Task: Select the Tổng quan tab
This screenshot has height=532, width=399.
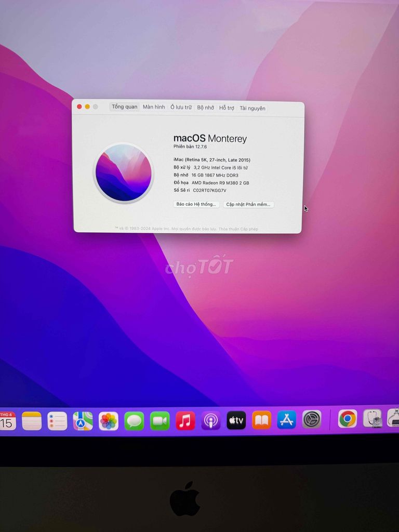Action: 125,107
